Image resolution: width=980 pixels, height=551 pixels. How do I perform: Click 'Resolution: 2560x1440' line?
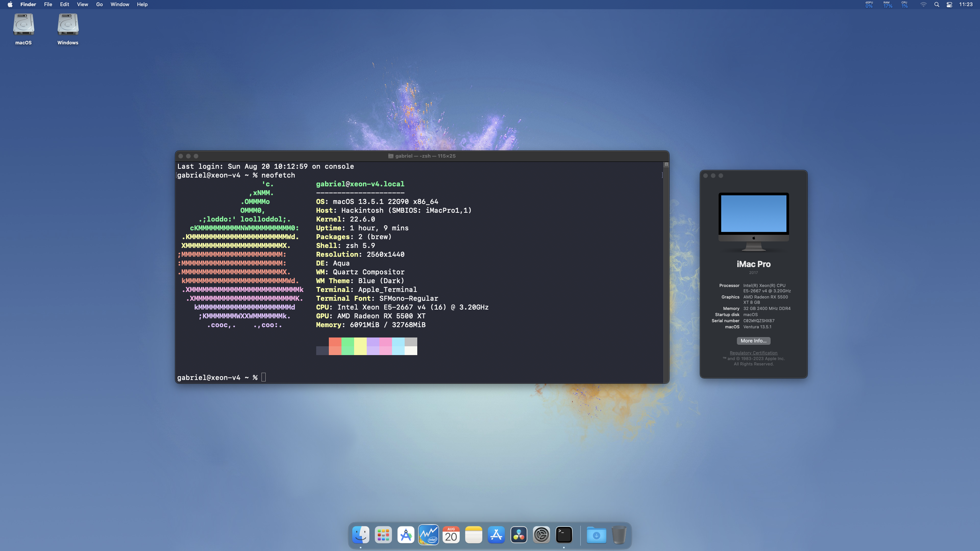360,254
